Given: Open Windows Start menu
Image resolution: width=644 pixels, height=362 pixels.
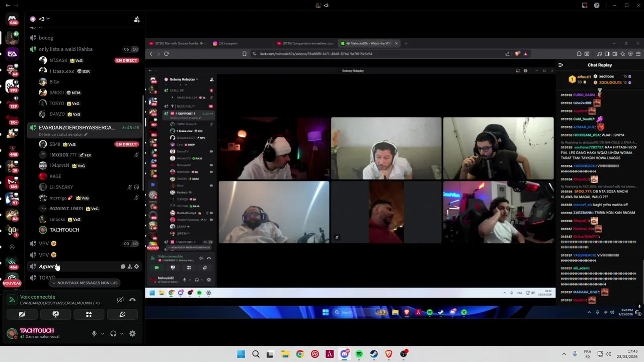Looking at the screenshot, I should pyautogui.click(x=241, y=354).
